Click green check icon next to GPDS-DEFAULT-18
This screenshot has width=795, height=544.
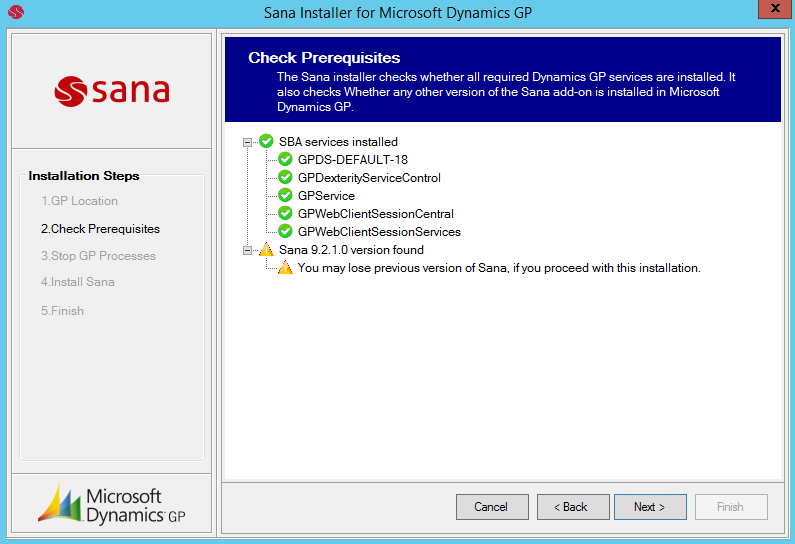coord(285,160)
